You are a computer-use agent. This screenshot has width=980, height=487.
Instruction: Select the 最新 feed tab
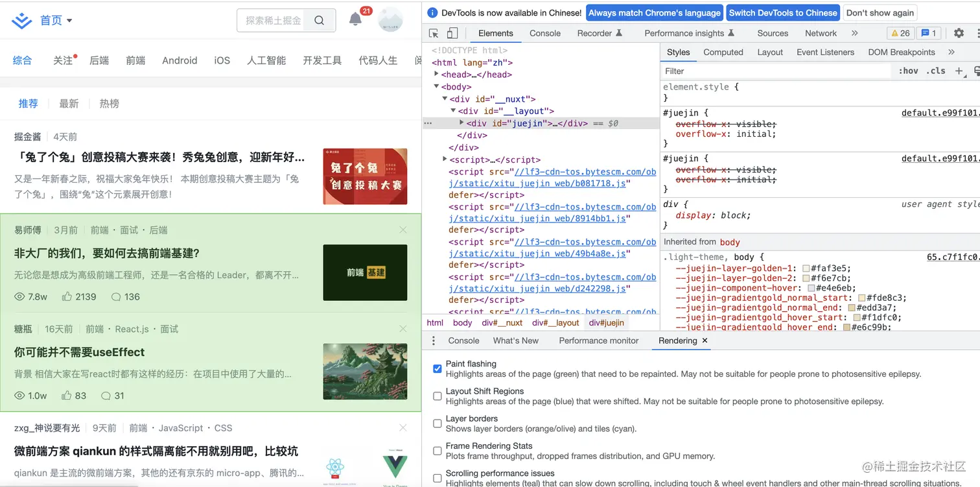click(x=69, y=104)
